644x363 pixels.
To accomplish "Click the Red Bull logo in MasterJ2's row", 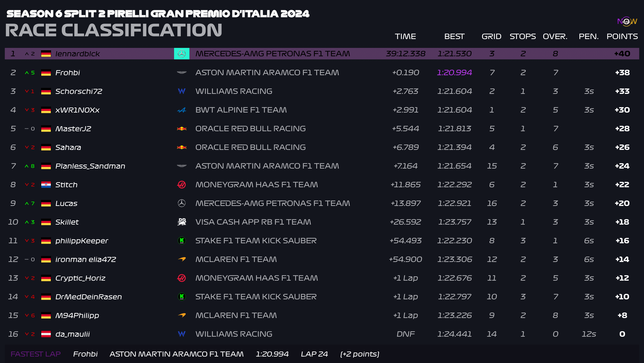I will (181, 129).
